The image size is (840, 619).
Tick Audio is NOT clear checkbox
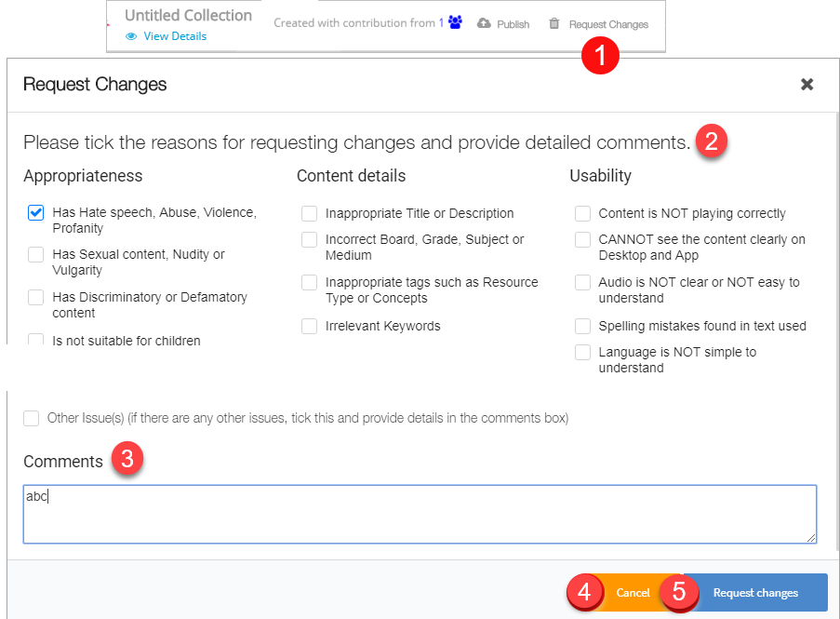coord(582,283)
